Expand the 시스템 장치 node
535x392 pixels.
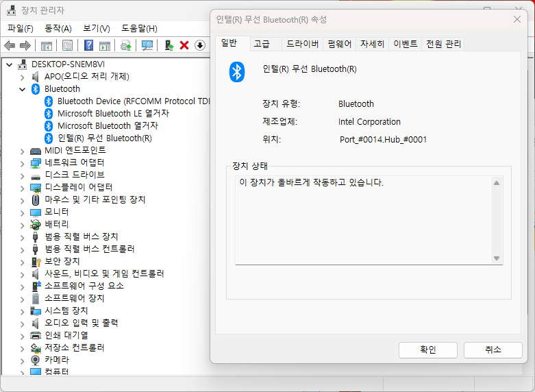click(x=23, y=311)
